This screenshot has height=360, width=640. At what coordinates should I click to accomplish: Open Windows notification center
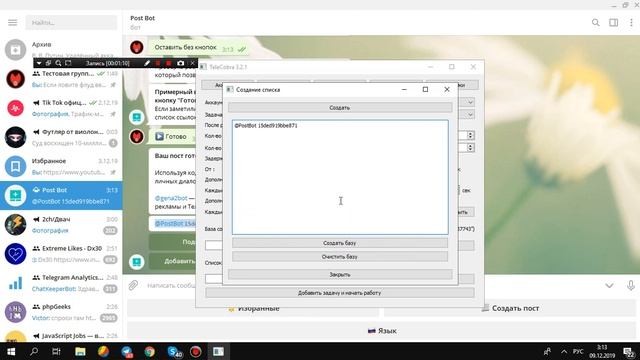click(x=629, y=351)
